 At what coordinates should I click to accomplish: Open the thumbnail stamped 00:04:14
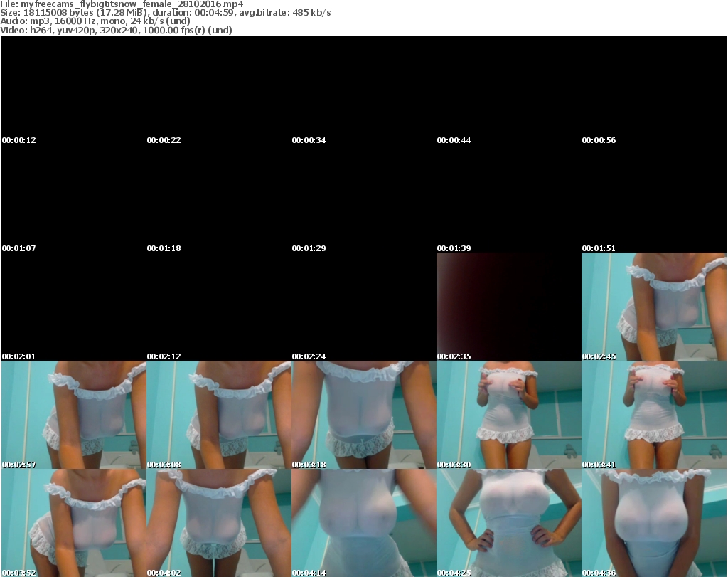pos(364,523)
